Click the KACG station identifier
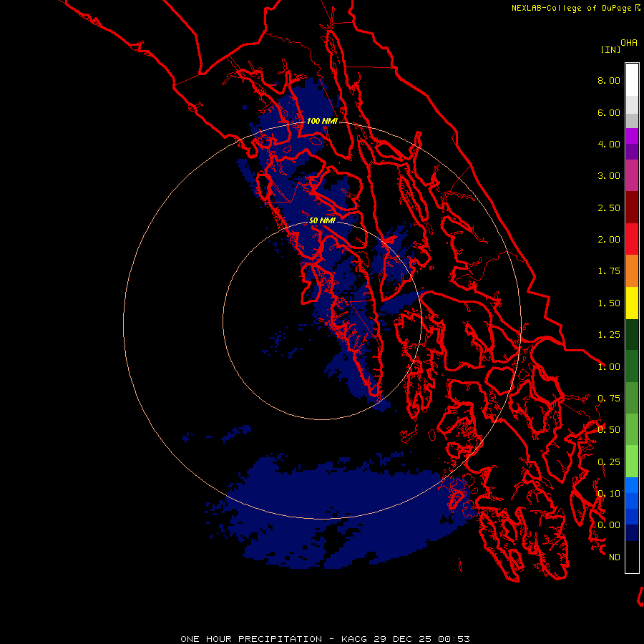Viewport: 644px width, 644px height. tap(354, 639)
